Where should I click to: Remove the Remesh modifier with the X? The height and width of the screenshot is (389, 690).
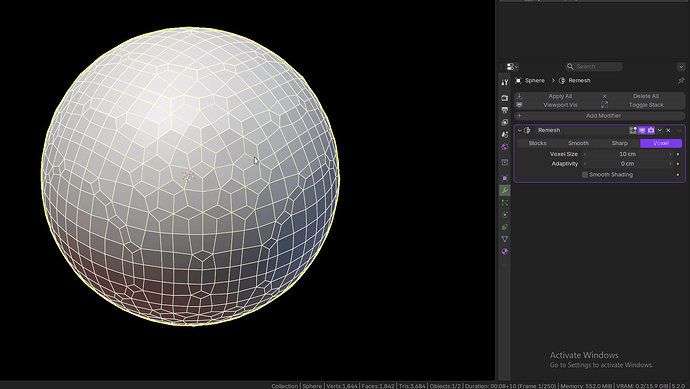pyautogui.click(x=668, y=130)
